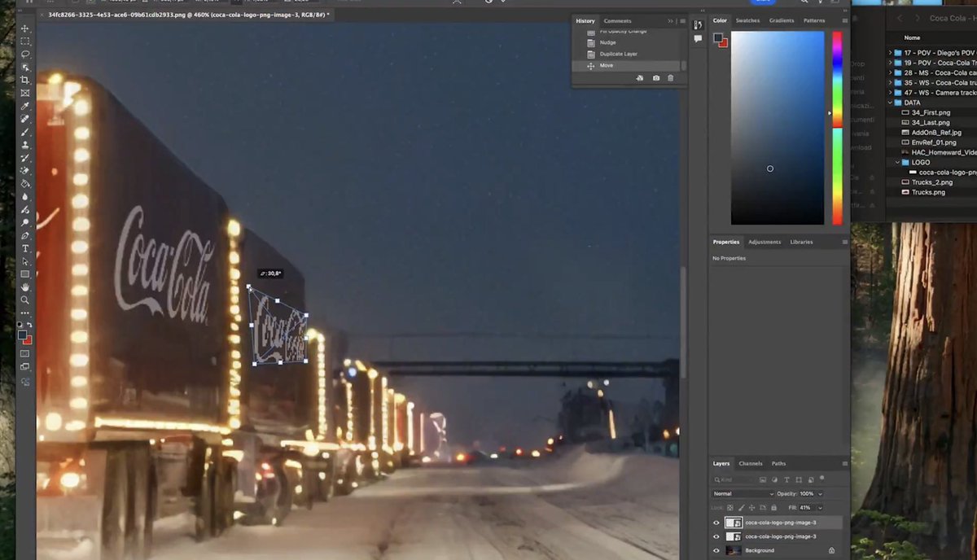Switch to the Channels tab
The image size is (977, 560).
[x=751, y=463]
